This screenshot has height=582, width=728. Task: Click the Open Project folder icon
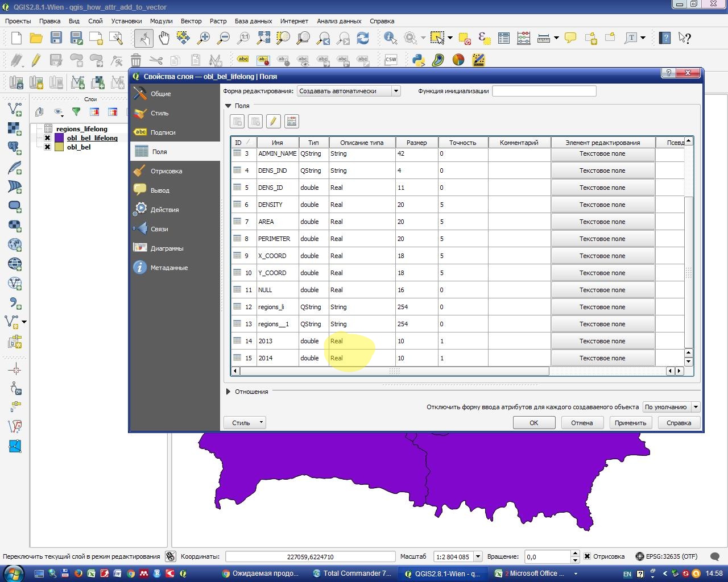36,38
